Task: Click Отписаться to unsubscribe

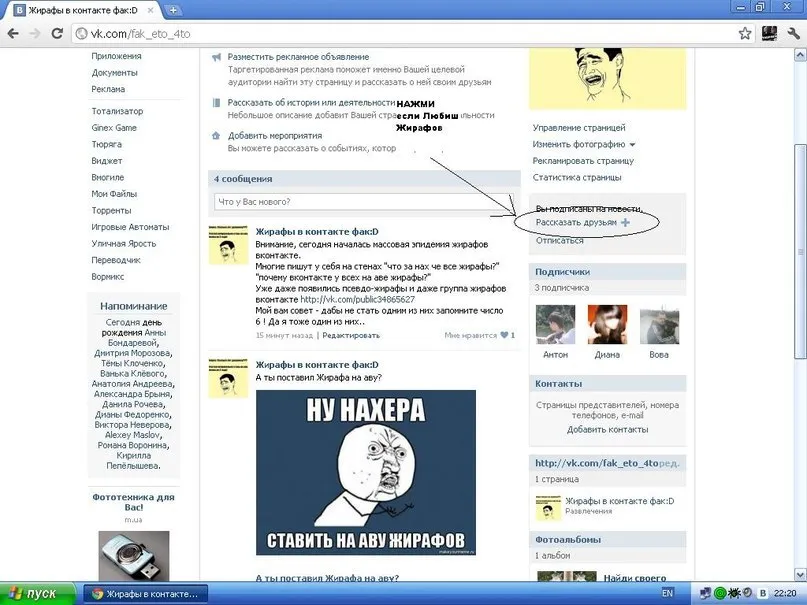Action: (x=559, y=240)
